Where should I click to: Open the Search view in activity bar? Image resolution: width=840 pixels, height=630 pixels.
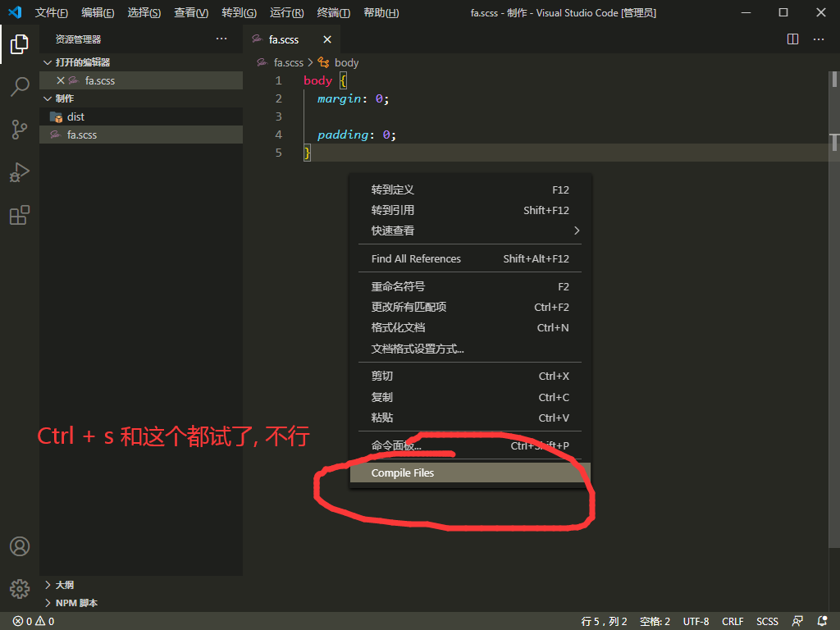click(x=20, y=86)
